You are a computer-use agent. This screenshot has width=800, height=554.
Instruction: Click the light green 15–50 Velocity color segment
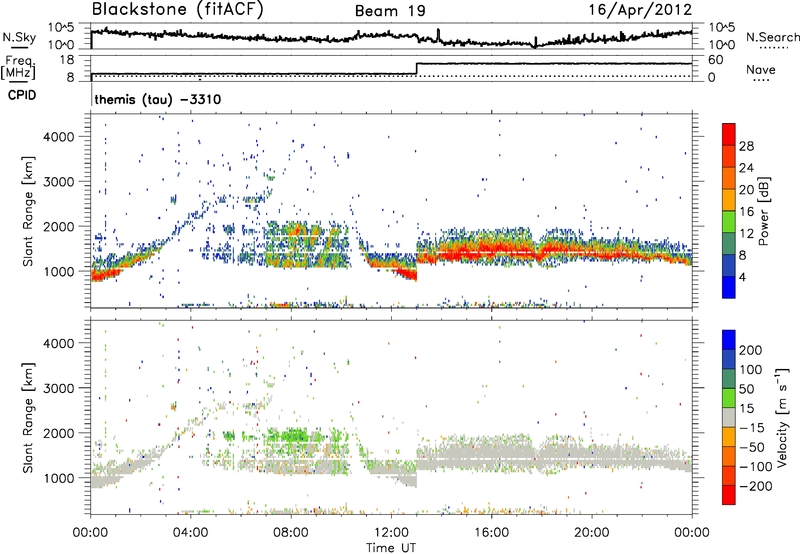(729, 398)
